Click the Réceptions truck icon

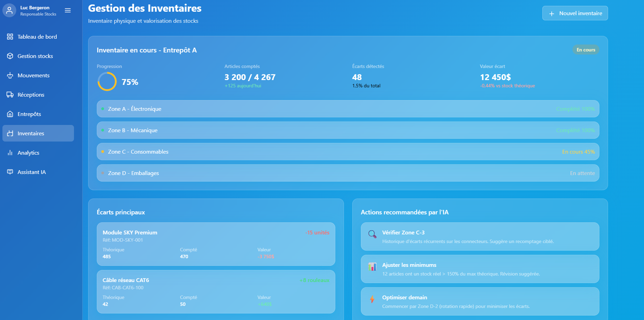point(10,95)
